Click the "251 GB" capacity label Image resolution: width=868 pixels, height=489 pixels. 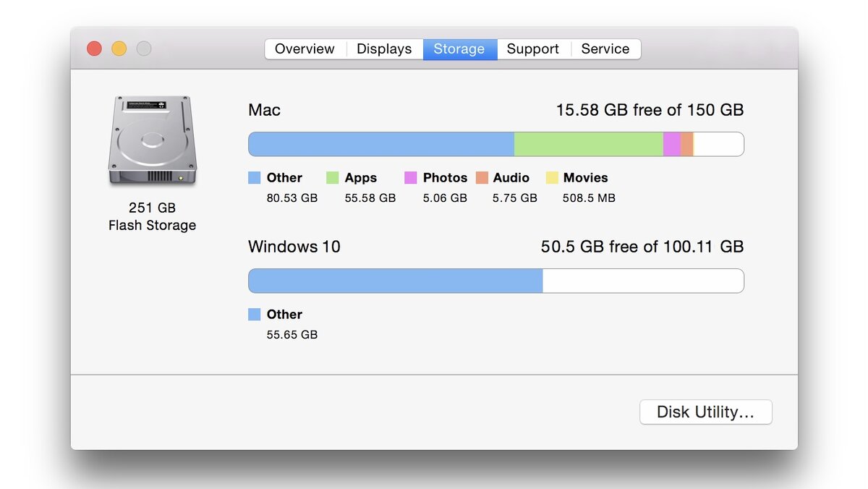(x=152, y=208)
